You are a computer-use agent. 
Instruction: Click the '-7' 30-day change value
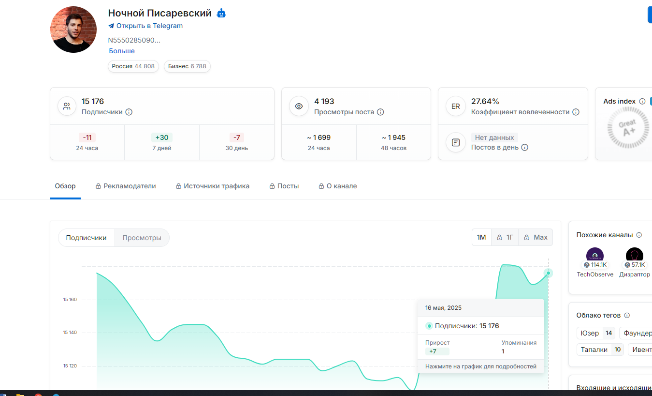point(237,137)
